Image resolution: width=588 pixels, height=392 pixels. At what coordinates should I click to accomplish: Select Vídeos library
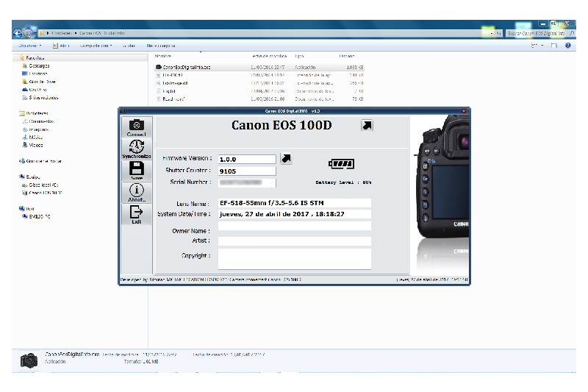tap(32, 145)
